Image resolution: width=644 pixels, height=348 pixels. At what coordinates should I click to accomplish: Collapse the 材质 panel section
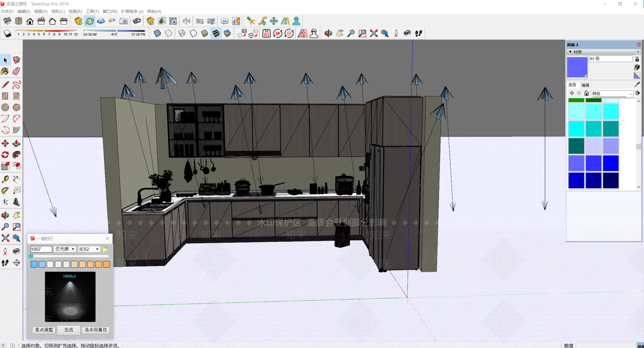click(x=570, y=52)
